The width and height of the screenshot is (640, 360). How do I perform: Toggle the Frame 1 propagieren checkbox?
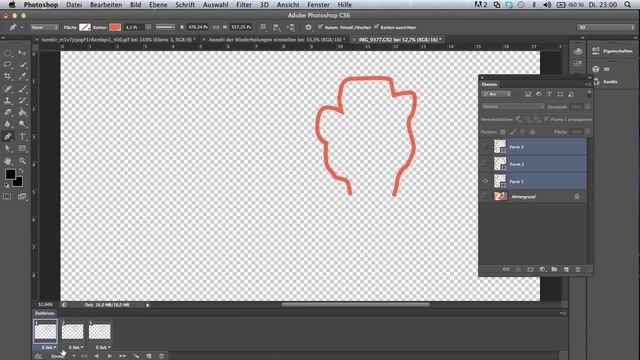click(x=547, y=119)
